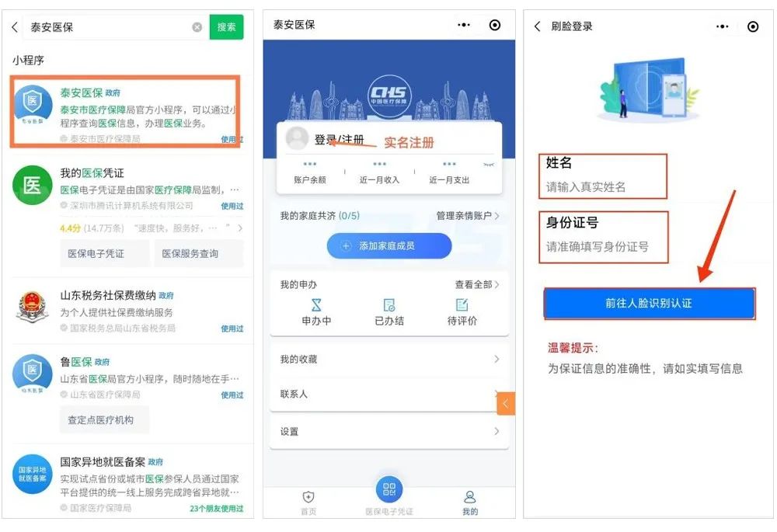Open the more-options menu on 刷脸登录 screen
This screenshot has height=532, width=777.
[x=723, y=26]
